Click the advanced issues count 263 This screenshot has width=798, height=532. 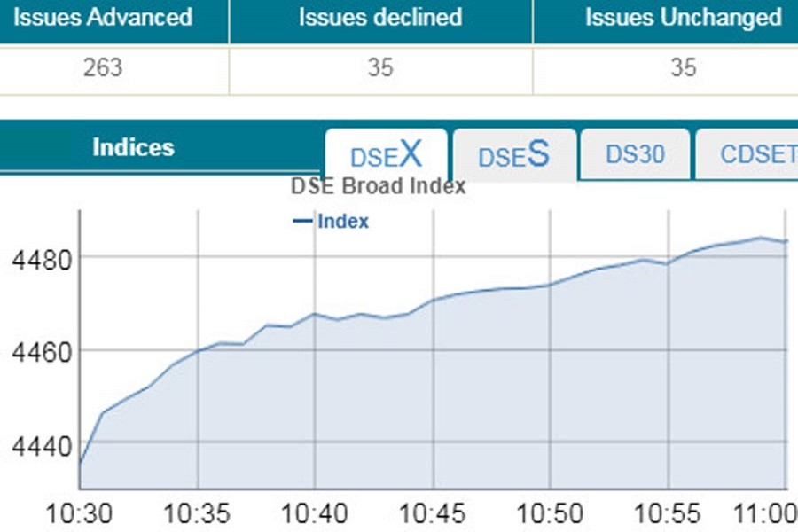(x=101, y=66)
